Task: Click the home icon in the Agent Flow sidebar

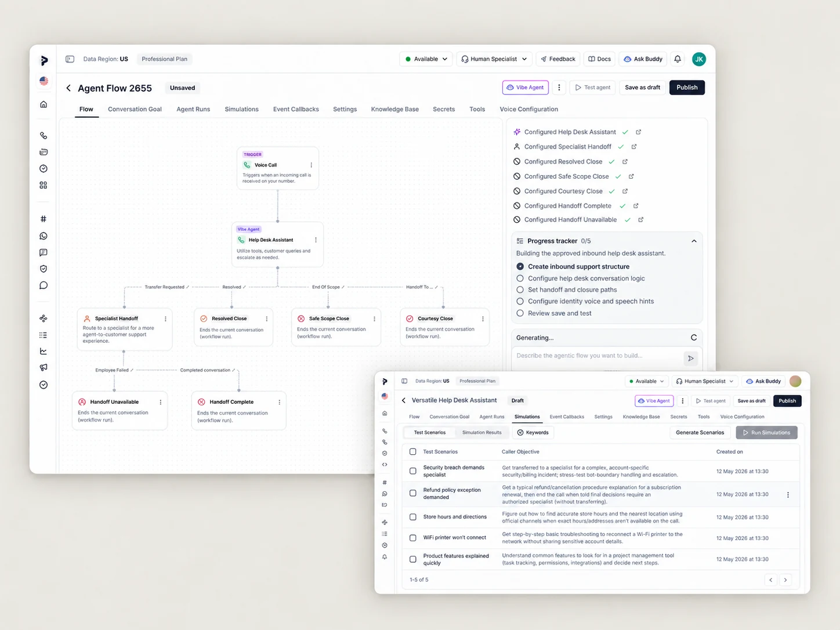Action: tap(44, 104)
